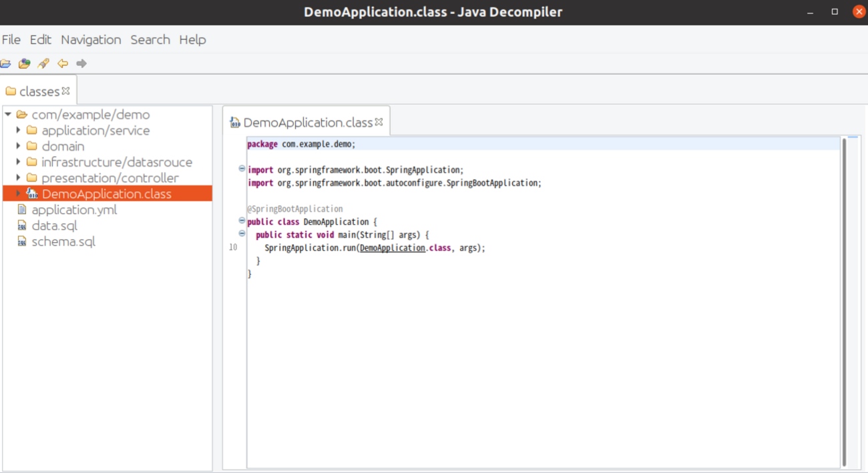Expand the infrastructure/datasrouce folder
The width and height of the screenshot is (868, 473).
[19, 162]
